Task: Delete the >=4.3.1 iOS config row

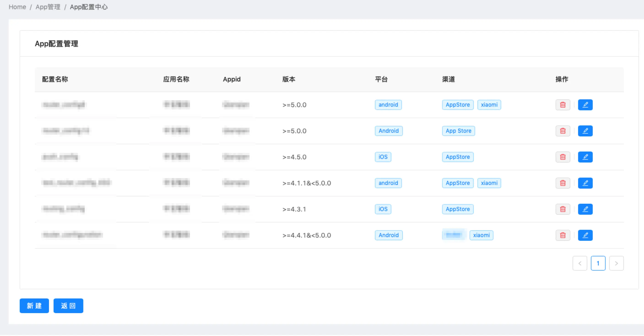Action: (563, 209)
